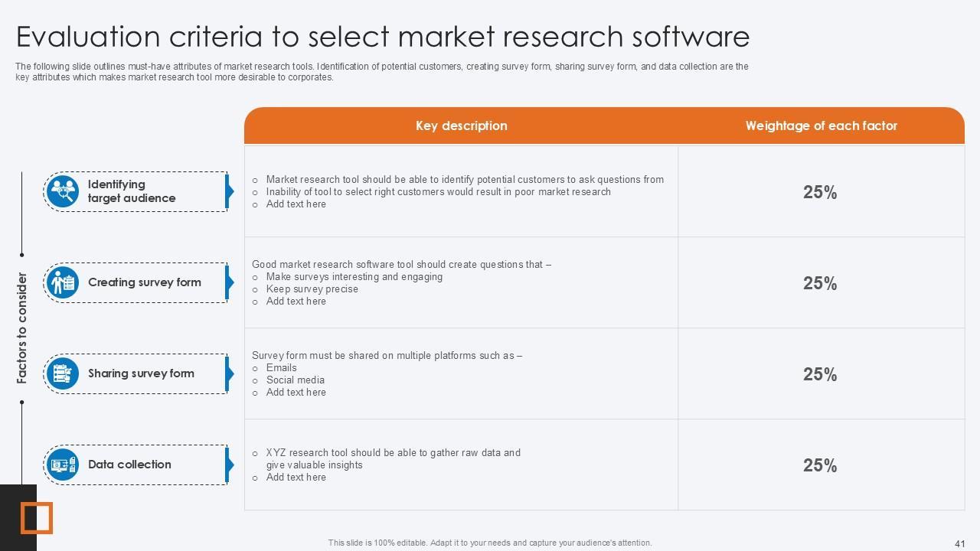Click blue arrow beside Data collection
This screenshot has height=551, width=980.
[229, 465]
